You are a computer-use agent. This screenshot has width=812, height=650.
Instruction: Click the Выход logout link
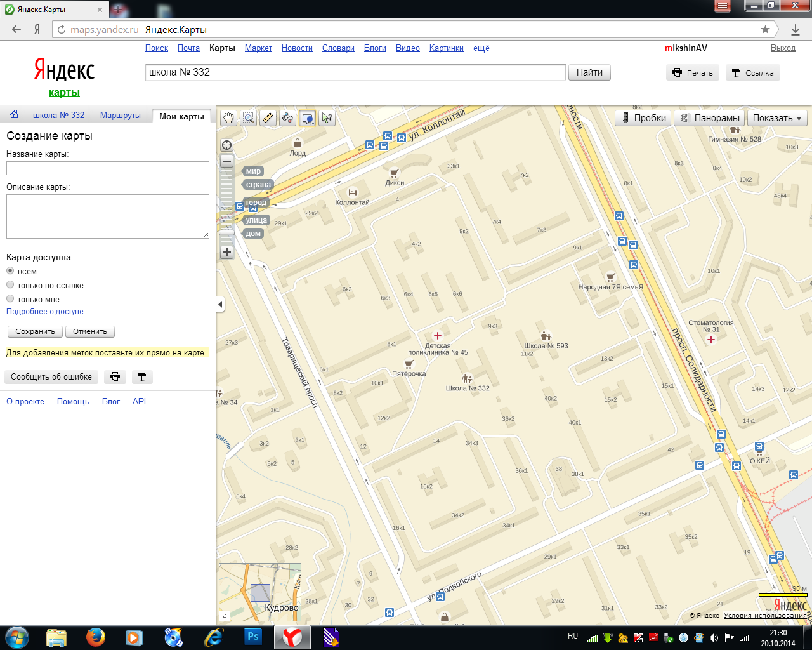(x=783, y=48)
